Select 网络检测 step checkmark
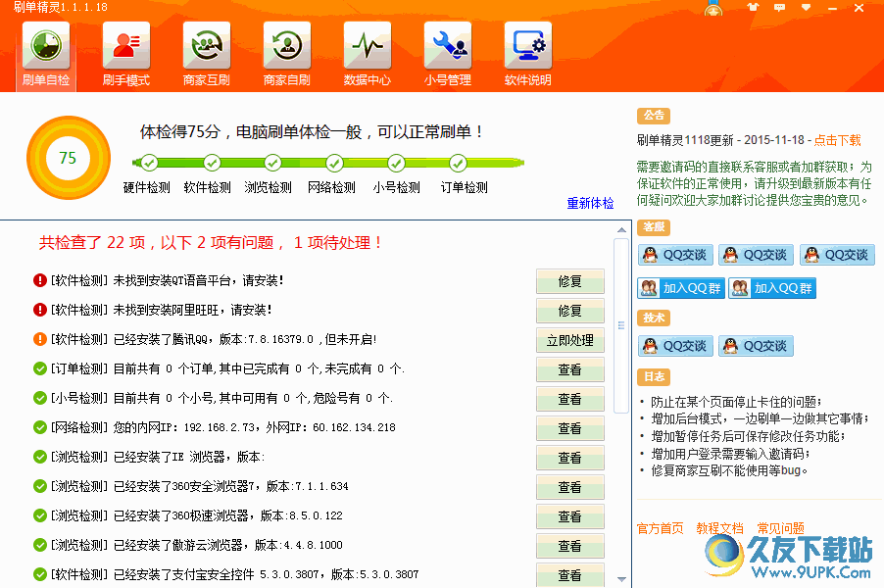This screenshot has width=884, height=588. click(334, 163)
